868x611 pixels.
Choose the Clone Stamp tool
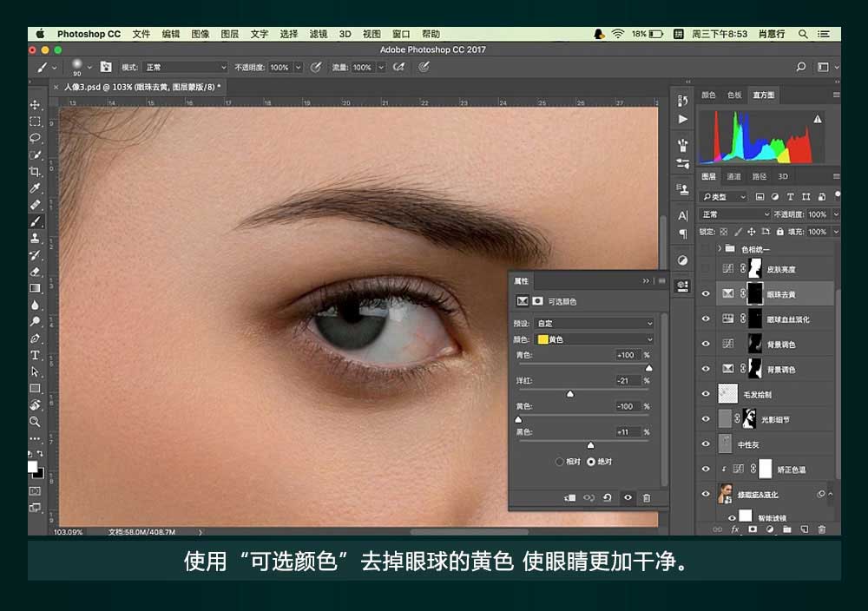[36, 238]
